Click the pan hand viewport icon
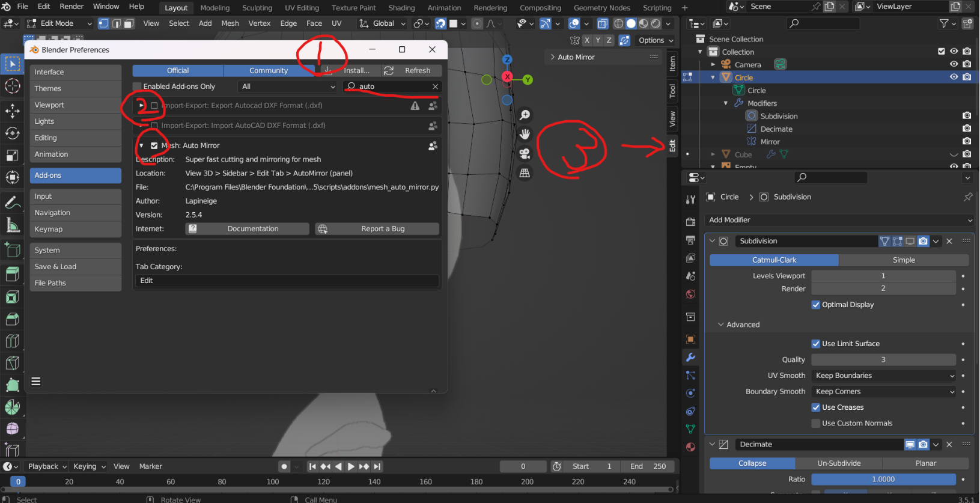The width and height of the screenshot is (980, 503). pos(525,134)
